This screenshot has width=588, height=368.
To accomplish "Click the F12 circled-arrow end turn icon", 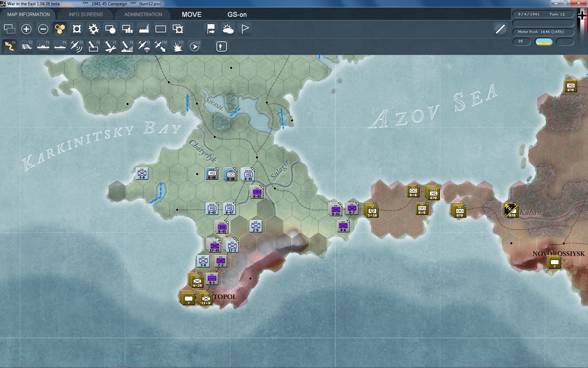I will [x=195, y=46].
